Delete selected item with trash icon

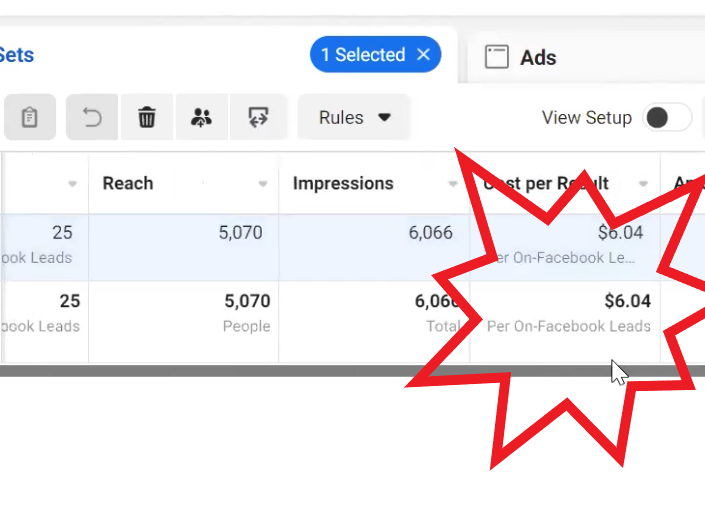coord(147,117)
